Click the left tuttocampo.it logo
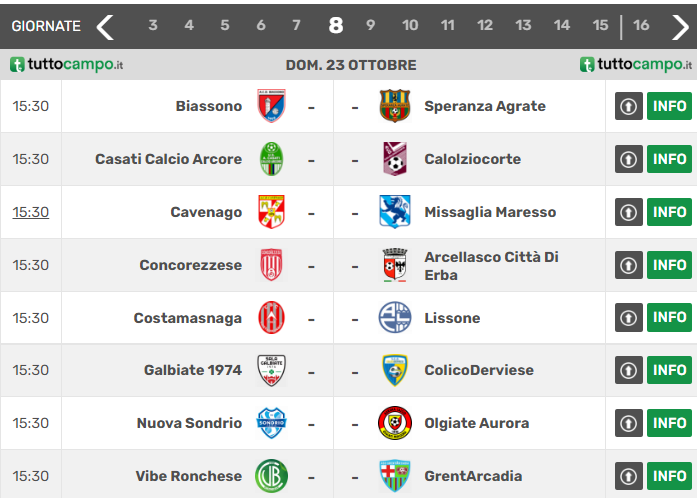 67,65
